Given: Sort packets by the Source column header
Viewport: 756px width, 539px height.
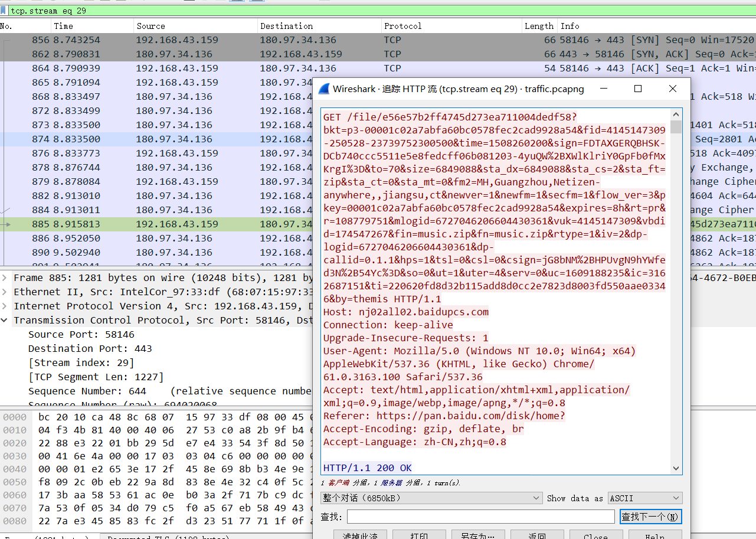Looking at the screenshot, I should [x=195, y=26].
